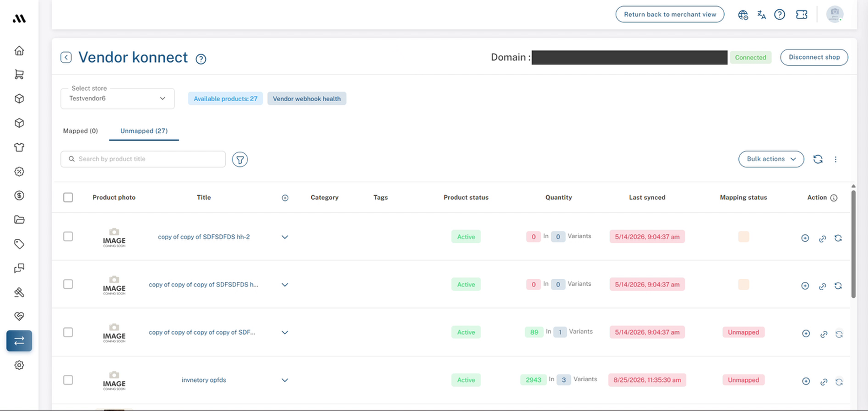Open the dollar coin sidebar icon

coord(19,195)
